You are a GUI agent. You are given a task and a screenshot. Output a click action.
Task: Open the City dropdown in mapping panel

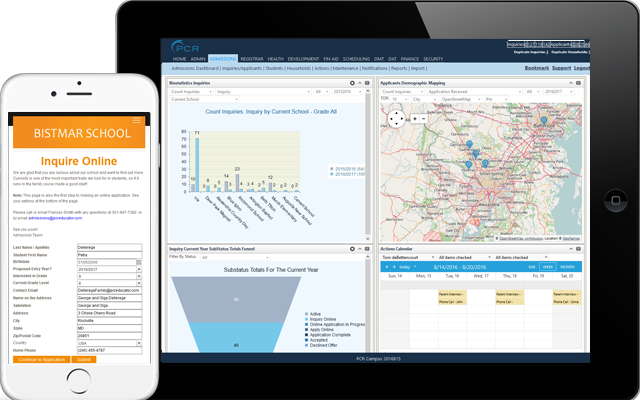pyautogui.click(x=424, y=99)
